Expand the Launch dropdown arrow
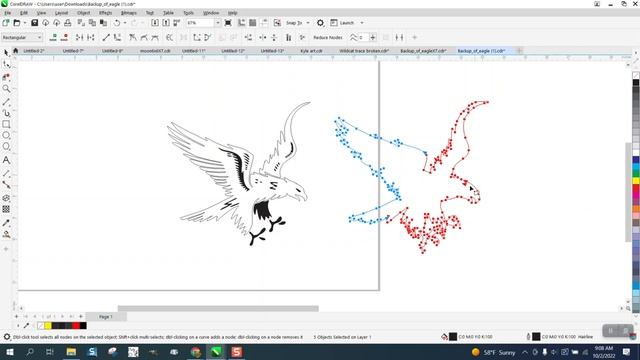The height and width of the screenshot is (360, 640). pos(362,23)
